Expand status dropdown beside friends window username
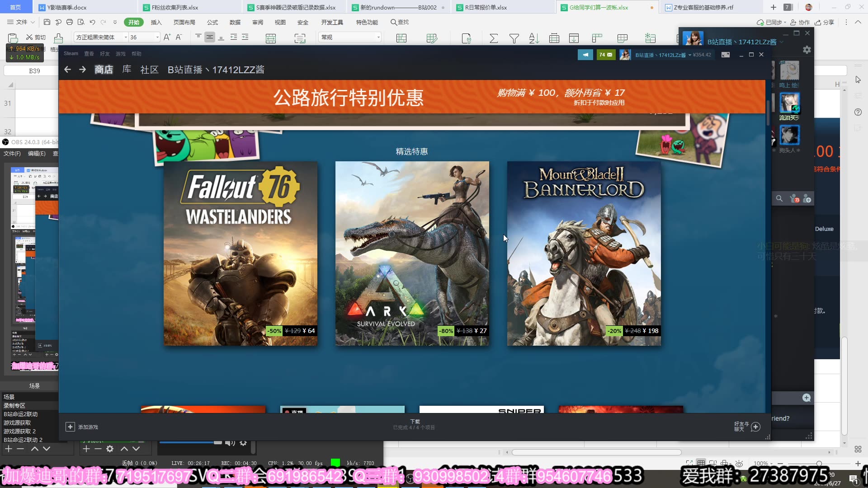The width and height of the screenshot is (868, 488). tap(782, 42)
